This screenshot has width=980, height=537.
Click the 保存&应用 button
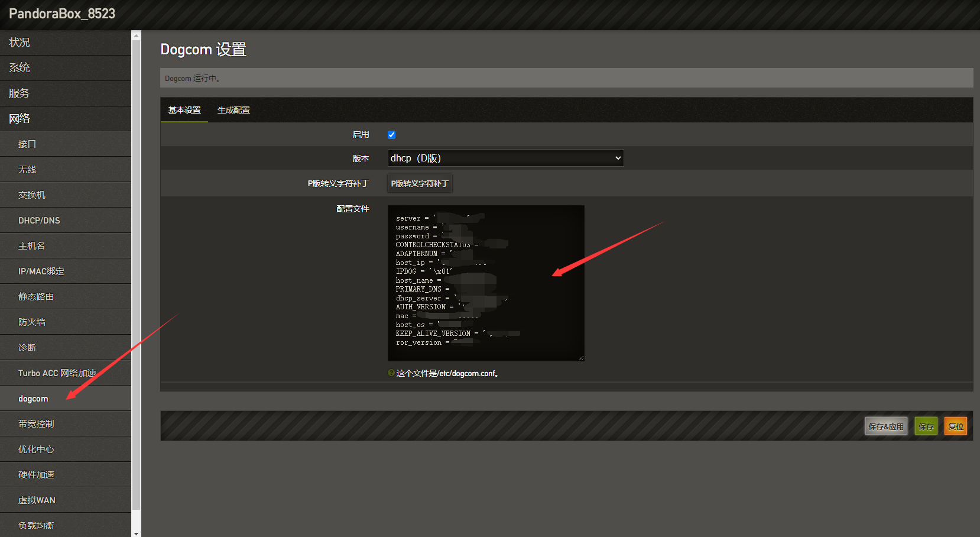tap(886, 426)
